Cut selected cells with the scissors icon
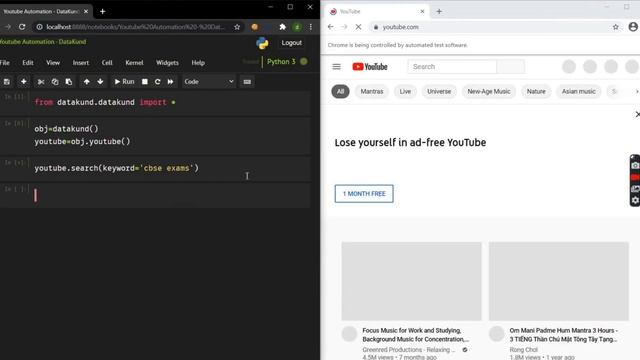 pyautogui.click(x=41, y=82)
